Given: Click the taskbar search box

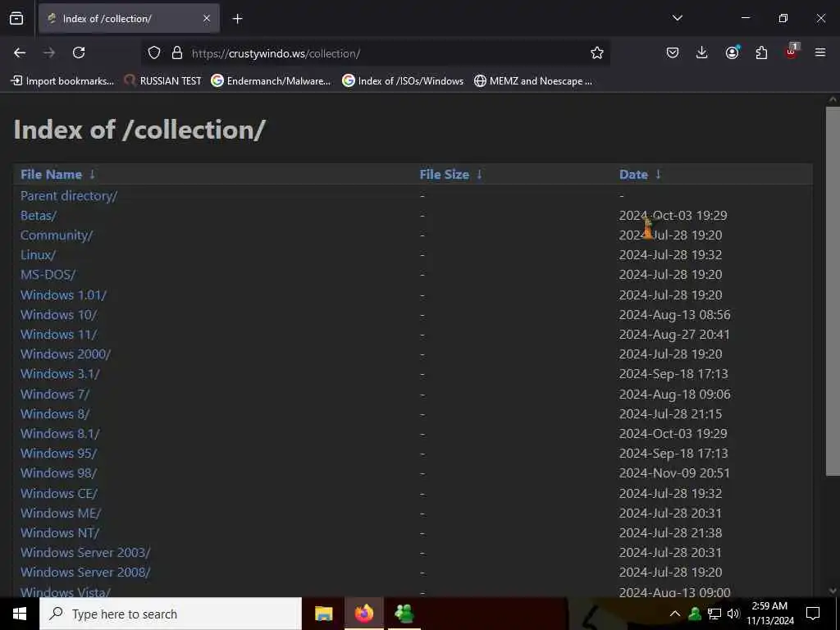Looking at the screenshot, I should 171,614.
